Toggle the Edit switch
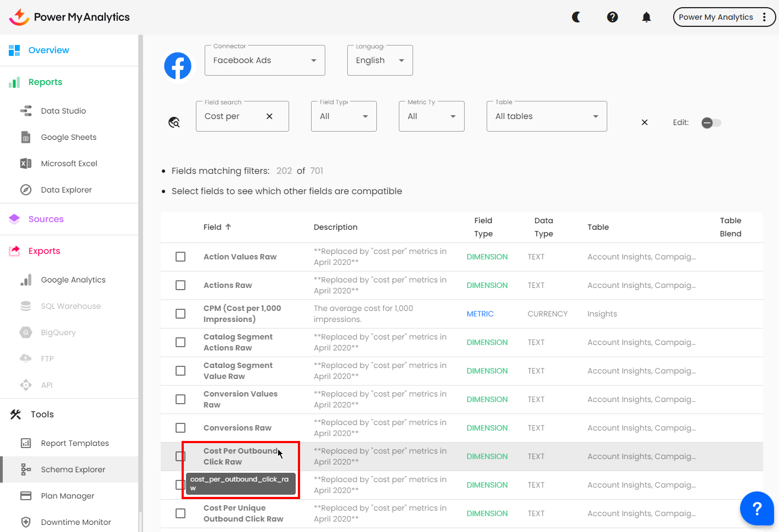The height and width of the screenshot is (532, 779). click(x=711, y=123)
